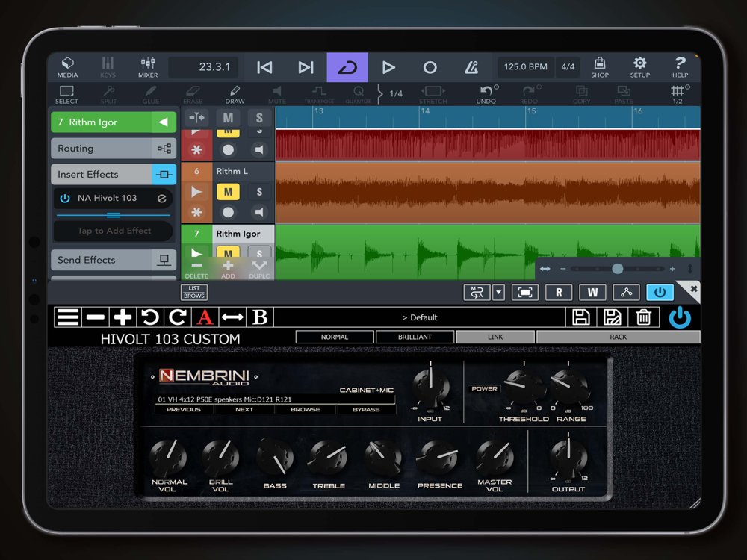
Task: Open the Shop bag icon
Action: point(599,67)
